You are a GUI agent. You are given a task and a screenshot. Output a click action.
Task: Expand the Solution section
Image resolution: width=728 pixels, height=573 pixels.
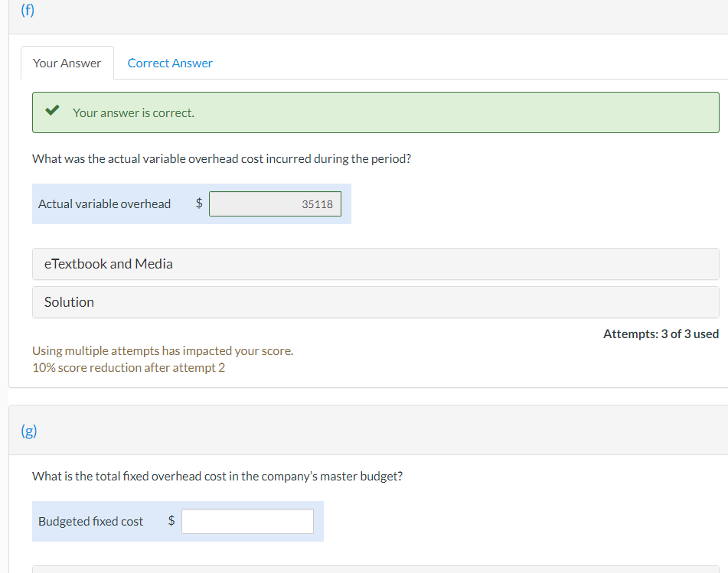click(376, 302)
